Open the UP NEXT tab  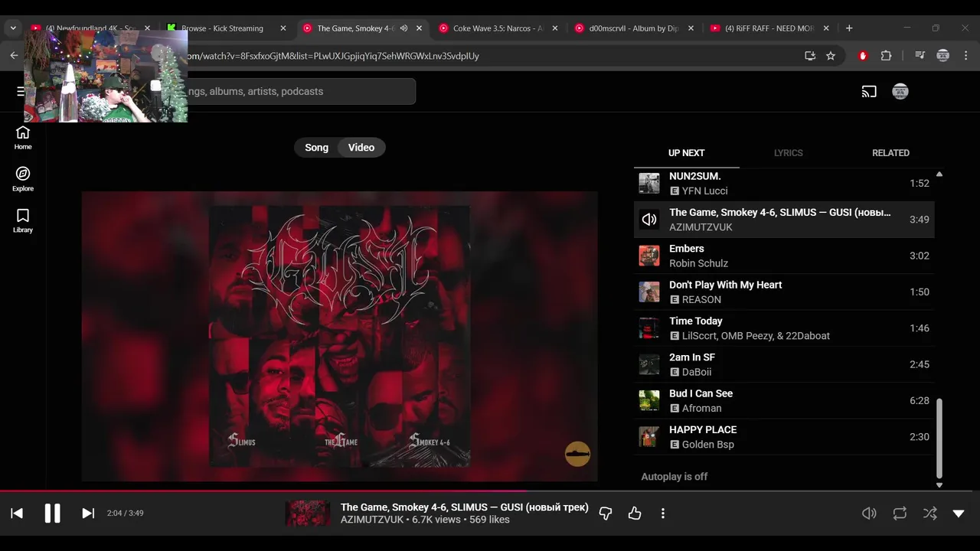(x=686, y=153)
